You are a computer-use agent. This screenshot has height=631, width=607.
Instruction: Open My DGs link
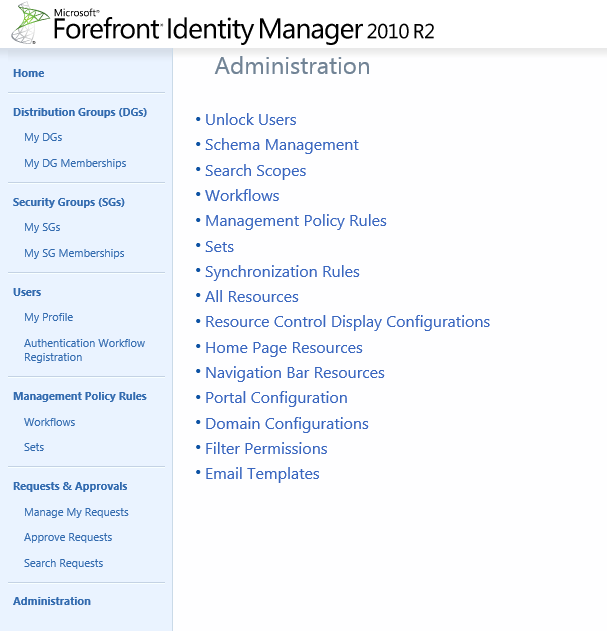click(x=43, y=137)
